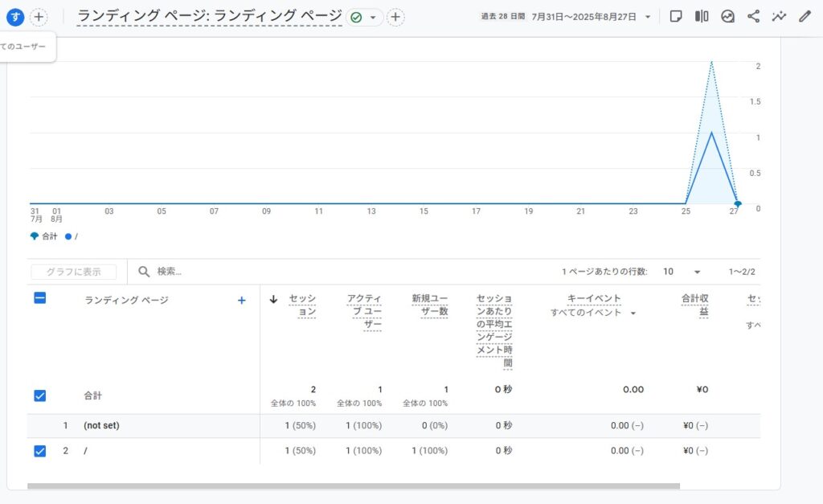The image size is (823, 504).
Task: Click the 1〜2/2 pagination text
Action: coord(742,272)
